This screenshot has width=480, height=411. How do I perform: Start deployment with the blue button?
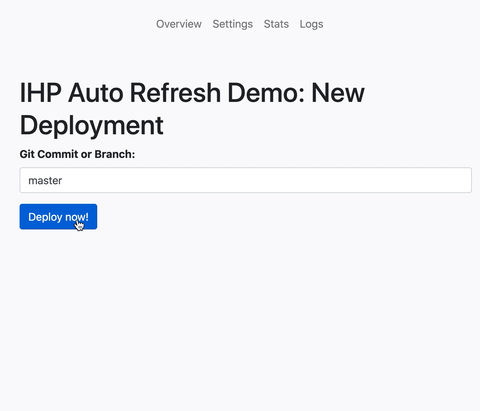58,217
